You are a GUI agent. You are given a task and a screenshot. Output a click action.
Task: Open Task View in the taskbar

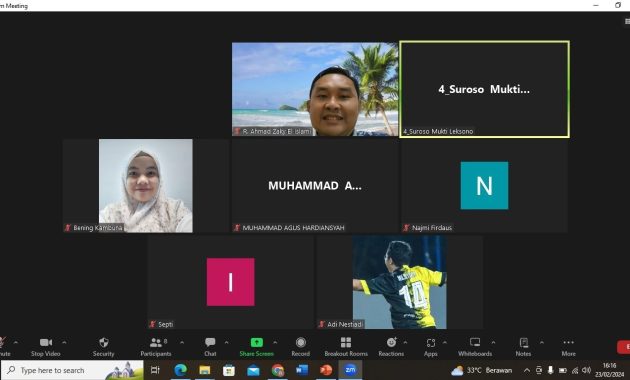[155, 370]
